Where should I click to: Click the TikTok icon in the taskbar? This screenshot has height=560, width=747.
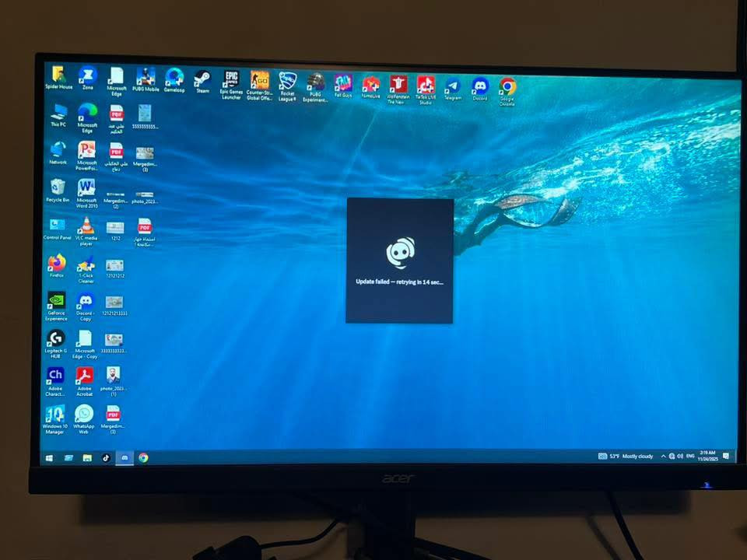click(106, 458)
